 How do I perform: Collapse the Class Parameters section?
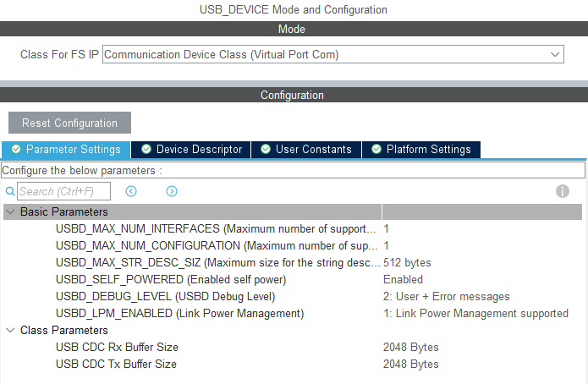coord(10,330)
